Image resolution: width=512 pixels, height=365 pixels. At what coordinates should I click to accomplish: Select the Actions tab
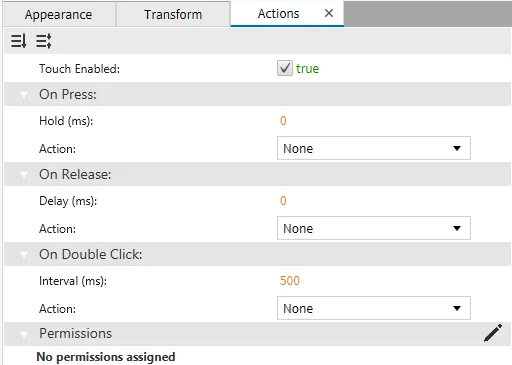[x=278, y=14]
